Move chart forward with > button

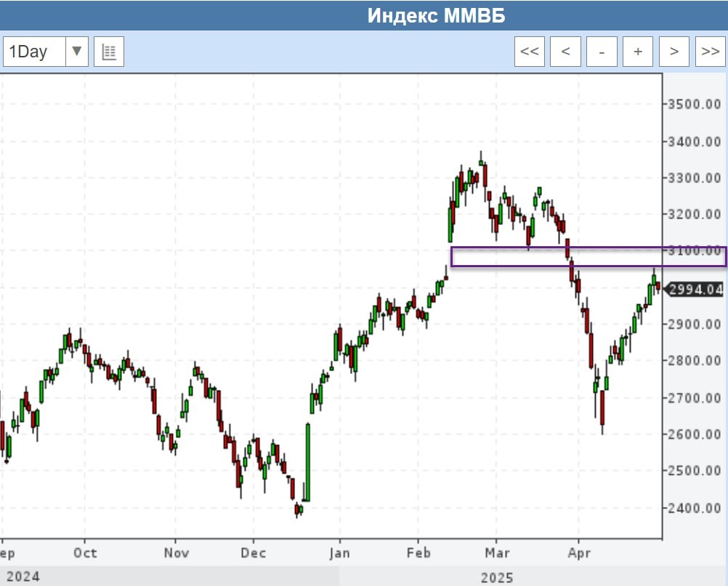pyautogui.click(x=674, y=52)
